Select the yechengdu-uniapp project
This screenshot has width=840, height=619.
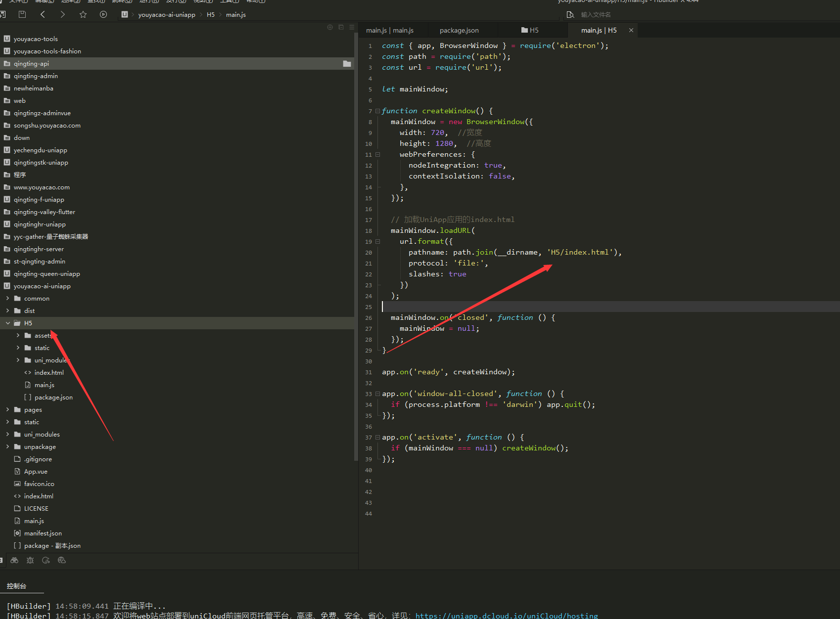pos(41,150)
